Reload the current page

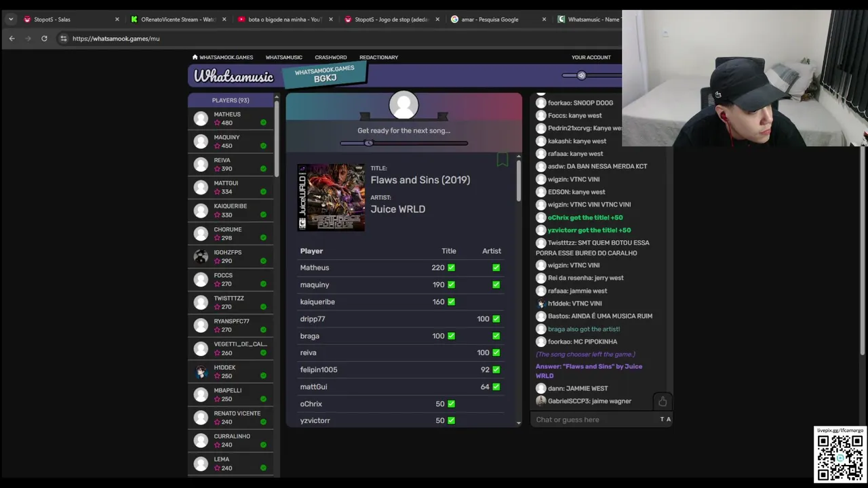tap(44, 39)
